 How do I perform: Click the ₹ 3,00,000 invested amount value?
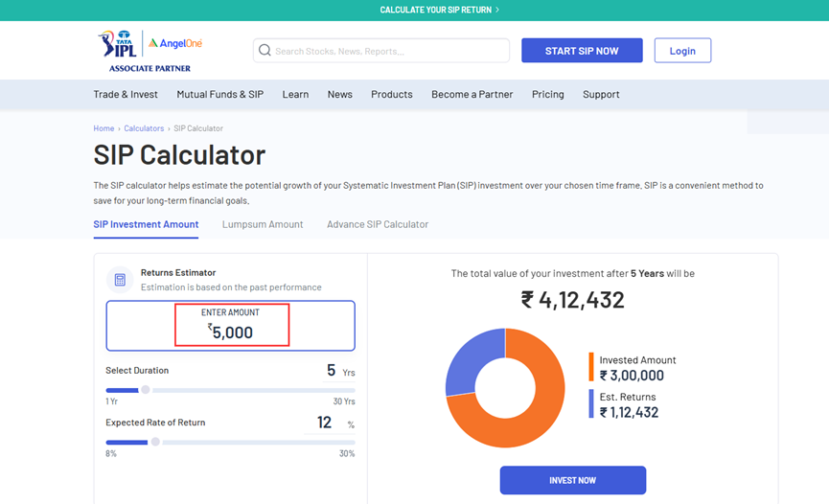coord(632,376)
